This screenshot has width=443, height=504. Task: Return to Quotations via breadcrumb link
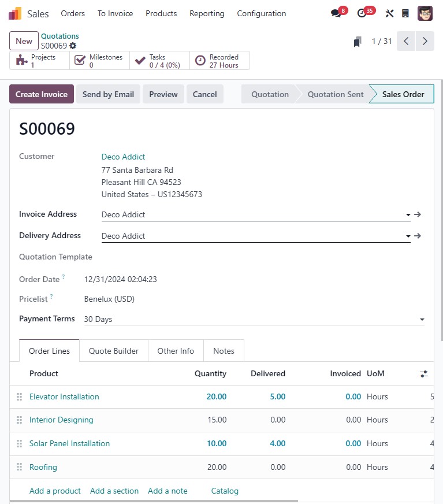[x=59, y=36]
